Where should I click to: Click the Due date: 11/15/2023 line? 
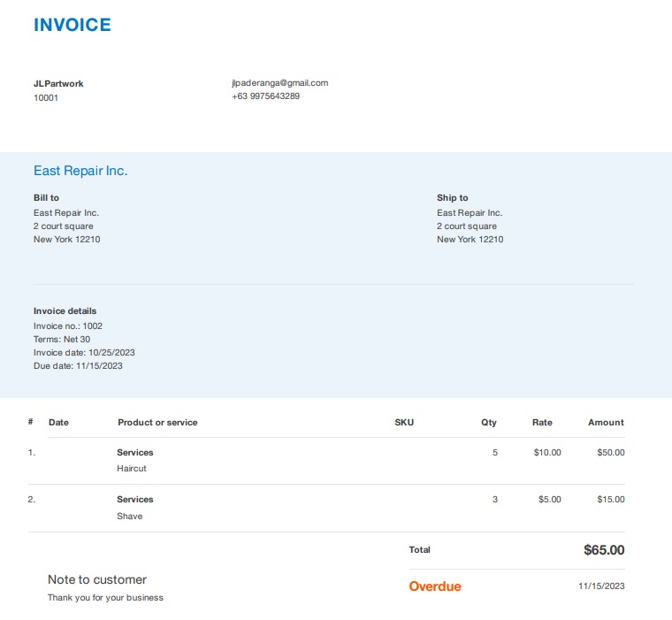[x=78, y=366]
